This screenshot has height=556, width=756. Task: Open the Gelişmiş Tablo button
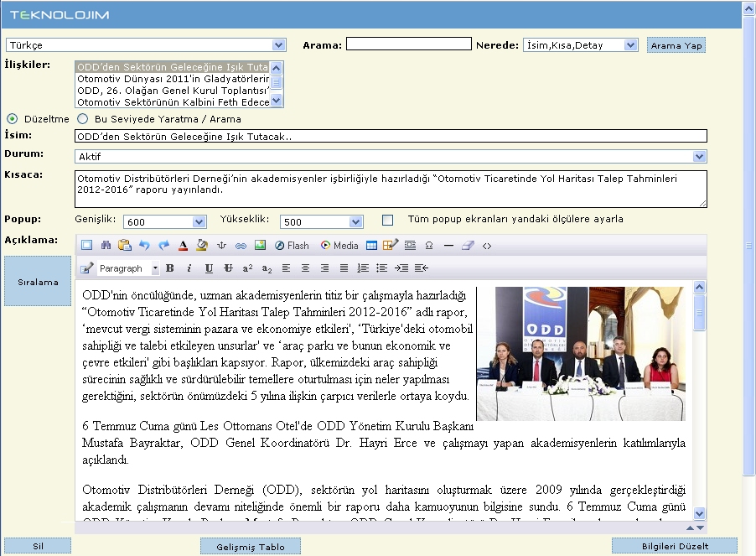click(251, 546)
